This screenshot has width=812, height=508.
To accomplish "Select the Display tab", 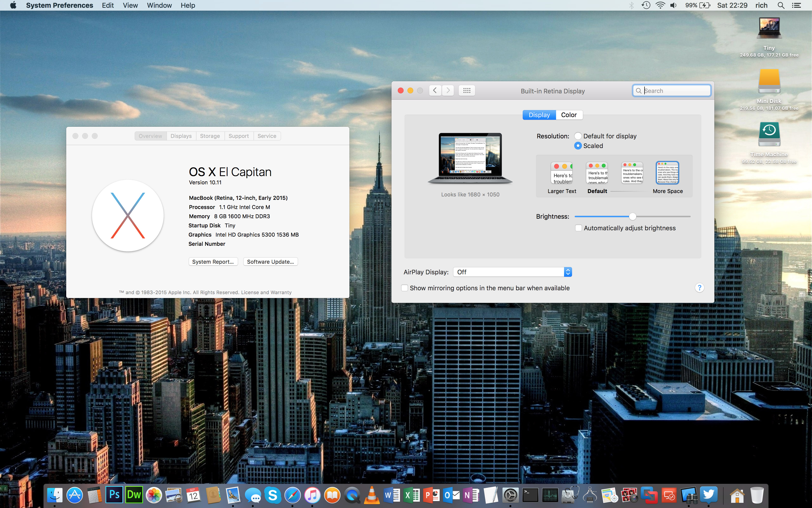I will click(x=539, y=115).
